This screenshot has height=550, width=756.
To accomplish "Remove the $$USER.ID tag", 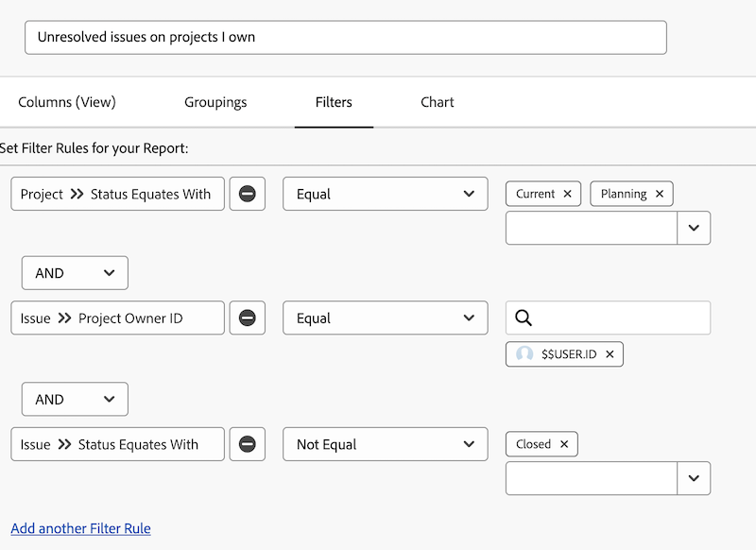I will tap(610, 354).
